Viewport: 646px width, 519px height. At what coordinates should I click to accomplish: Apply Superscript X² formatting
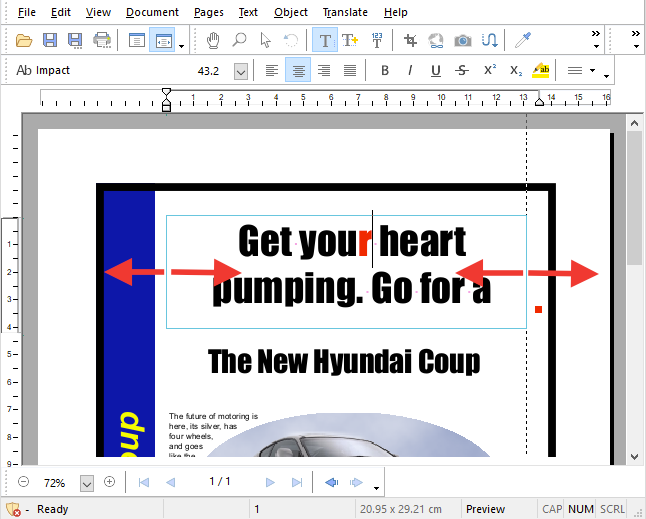(x=489, y=70)
